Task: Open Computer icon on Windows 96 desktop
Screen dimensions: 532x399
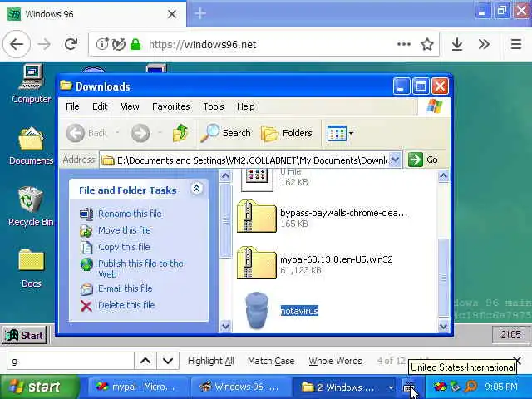Action: [x=31, y=83]
